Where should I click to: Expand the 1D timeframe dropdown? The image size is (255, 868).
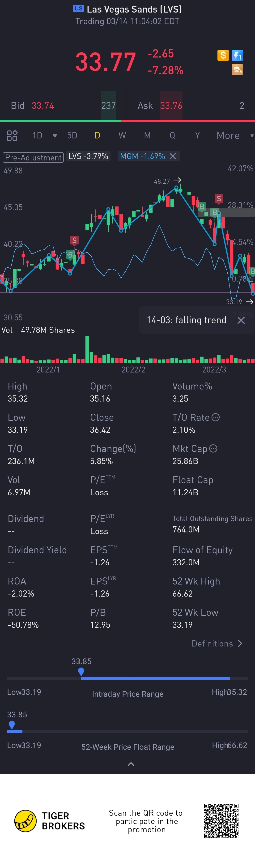tap(55, 136)
